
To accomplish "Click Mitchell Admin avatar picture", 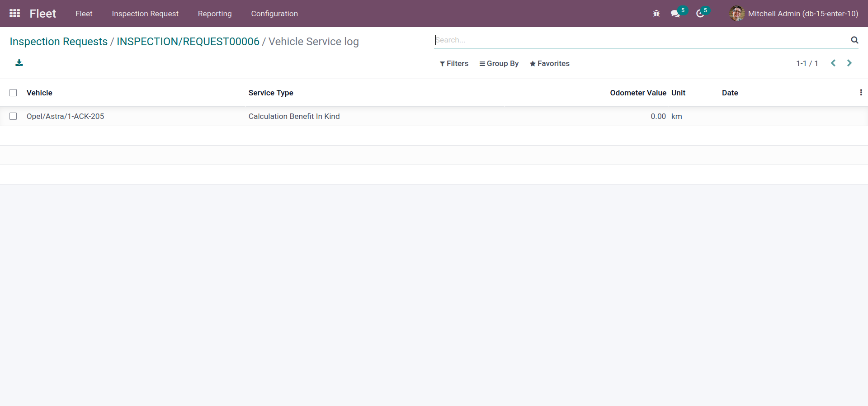I will [737, 14].
